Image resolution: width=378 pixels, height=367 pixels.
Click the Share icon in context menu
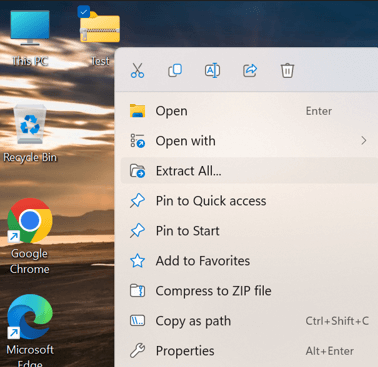250,71
